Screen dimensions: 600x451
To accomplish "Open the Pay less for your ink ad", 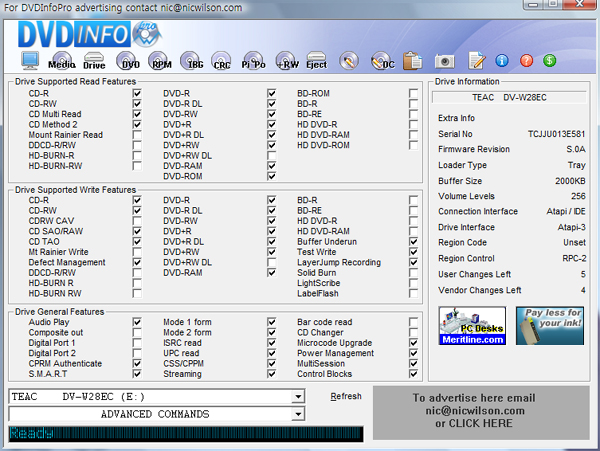I will 550,326.
